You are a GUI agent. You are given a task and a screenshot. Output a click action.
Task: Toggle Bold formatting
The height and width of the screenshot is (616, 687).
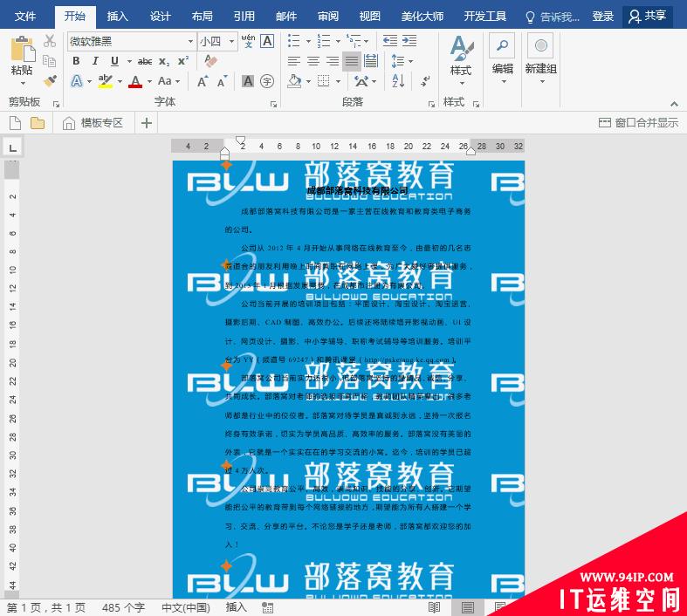(76, 61)
